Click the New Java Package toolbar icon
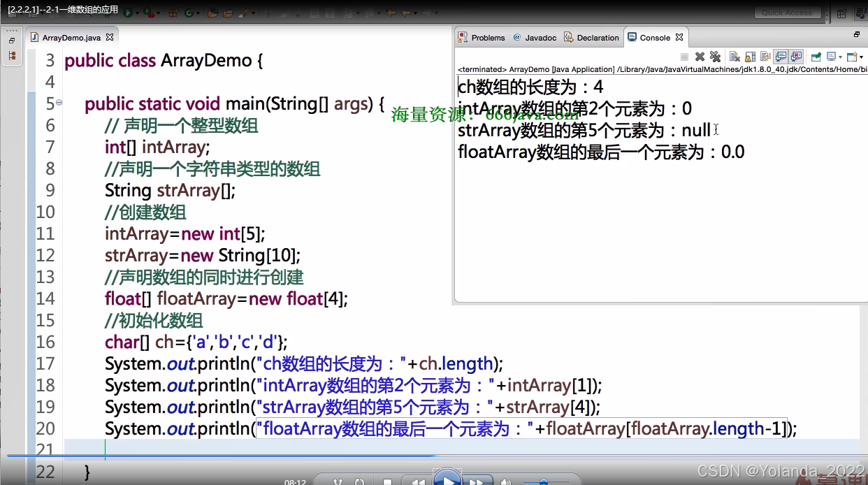 [172, 13]
